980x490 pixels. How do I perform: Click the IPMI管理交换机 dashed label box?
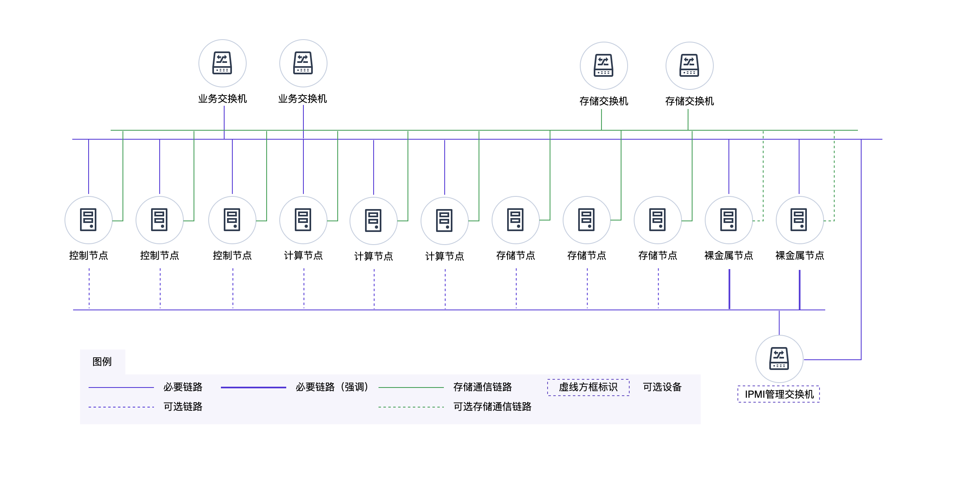tap(779, 394)
